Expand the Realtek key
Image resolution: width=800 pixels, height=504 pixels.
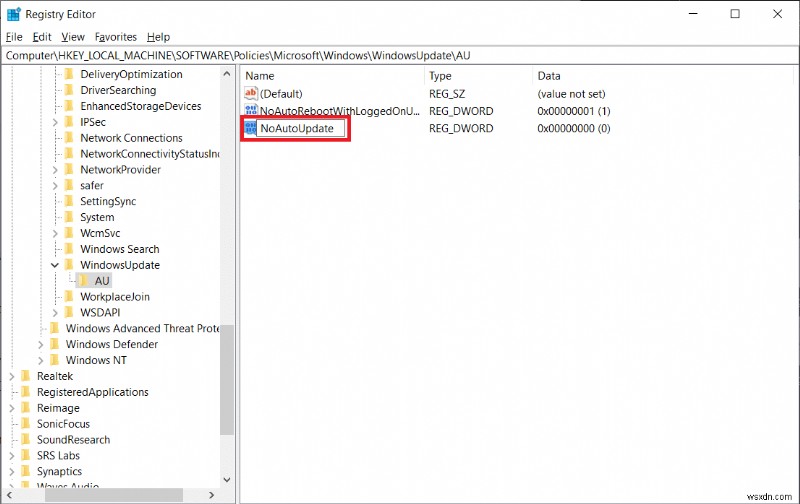click(12, 376)
